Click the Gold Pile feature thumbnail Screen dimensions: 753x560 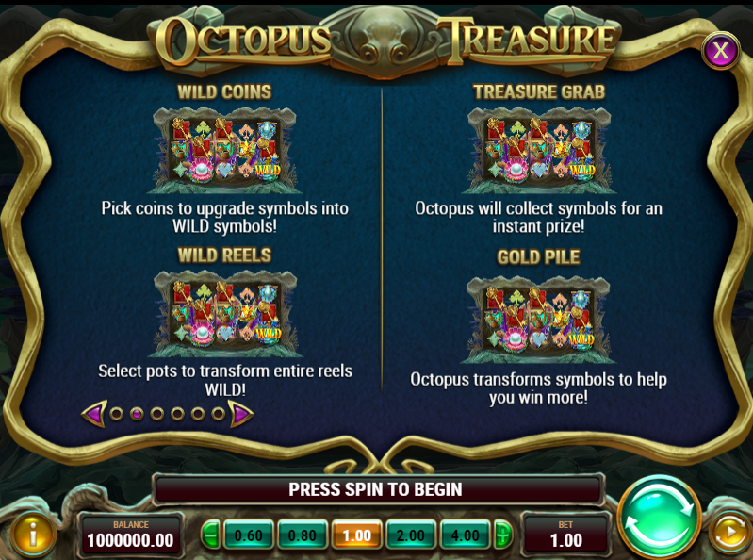tap(538, 320)
